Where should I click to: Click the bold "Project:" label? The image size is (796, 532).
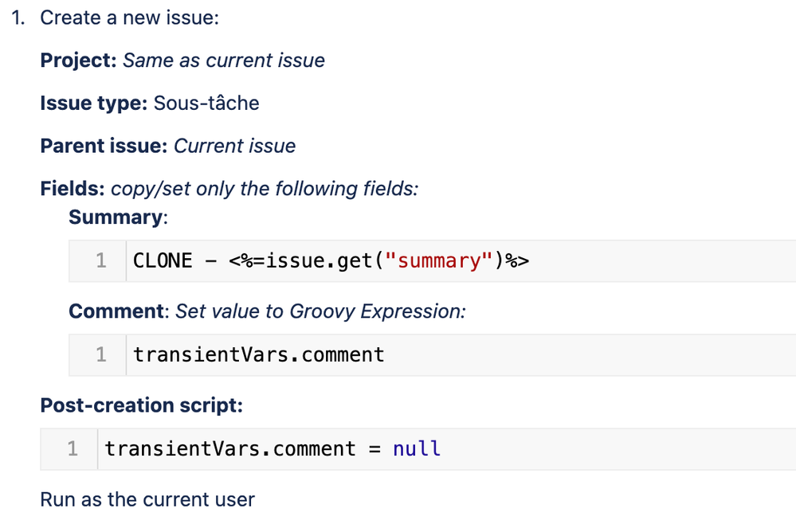(x=78, y=61)
